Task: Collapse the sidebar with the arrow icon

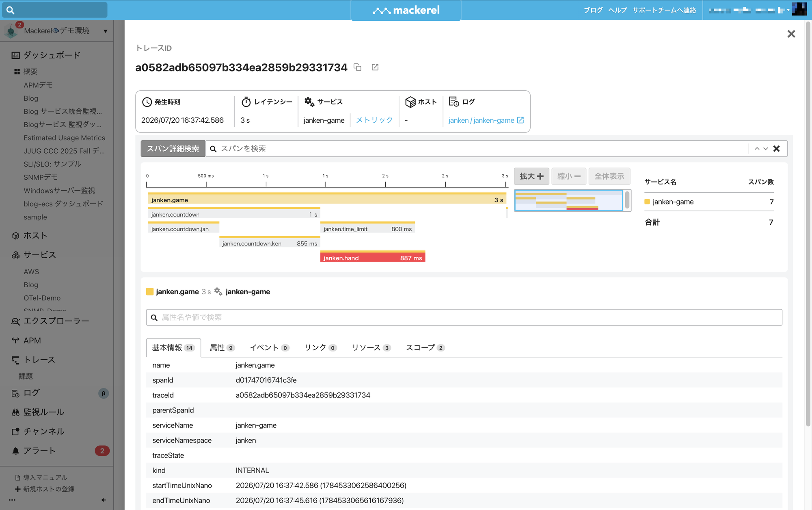Action: [x=104, y=500]
